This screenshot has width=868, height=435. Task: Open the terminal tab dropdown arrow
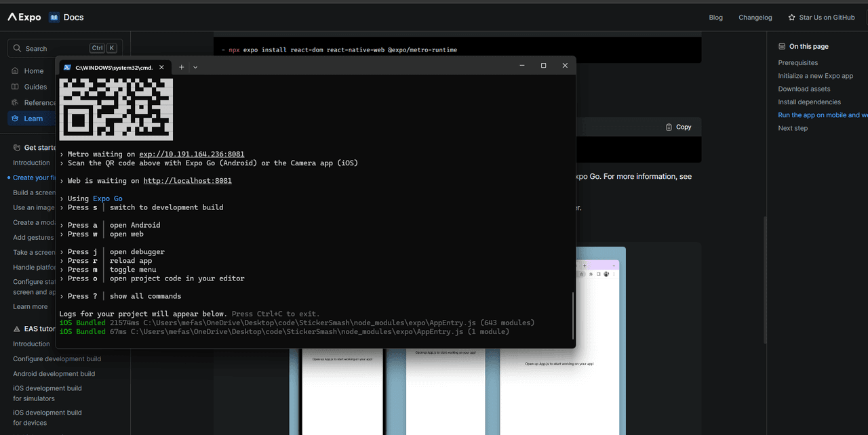(x=195, y=67)
